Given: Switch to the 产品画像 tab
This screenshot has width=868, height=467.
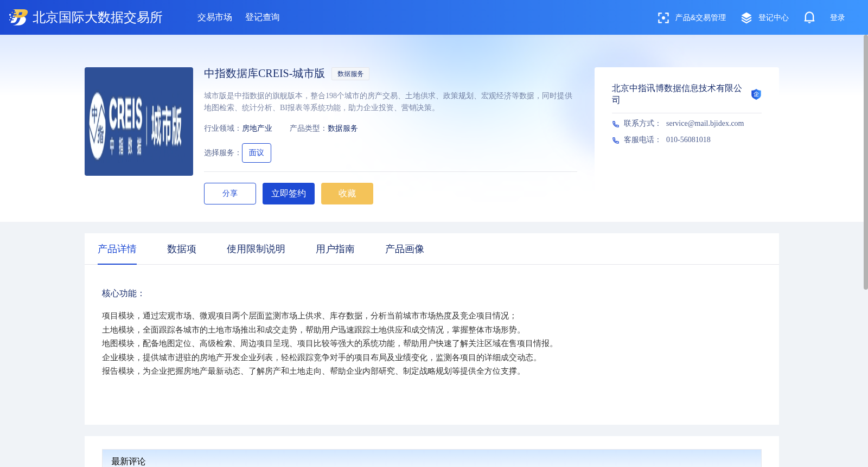Looking at the screenshot, I should pos(405,249).
